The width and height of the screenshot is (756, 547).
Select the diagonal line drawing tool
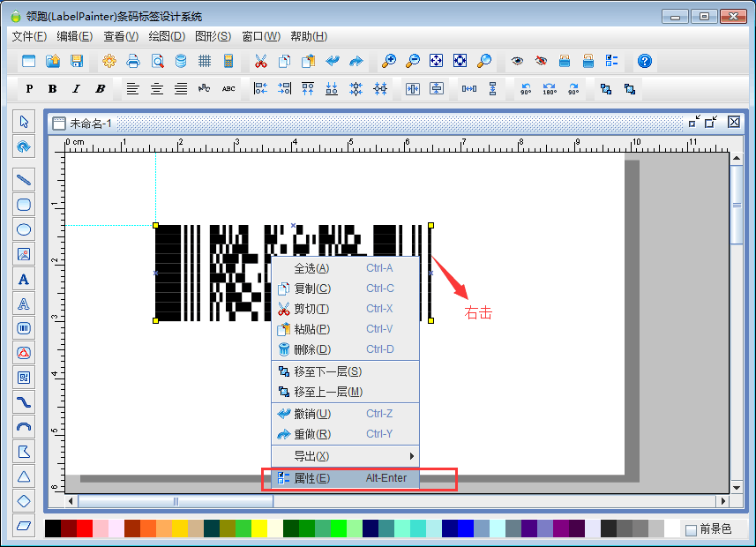coord(24,180)
